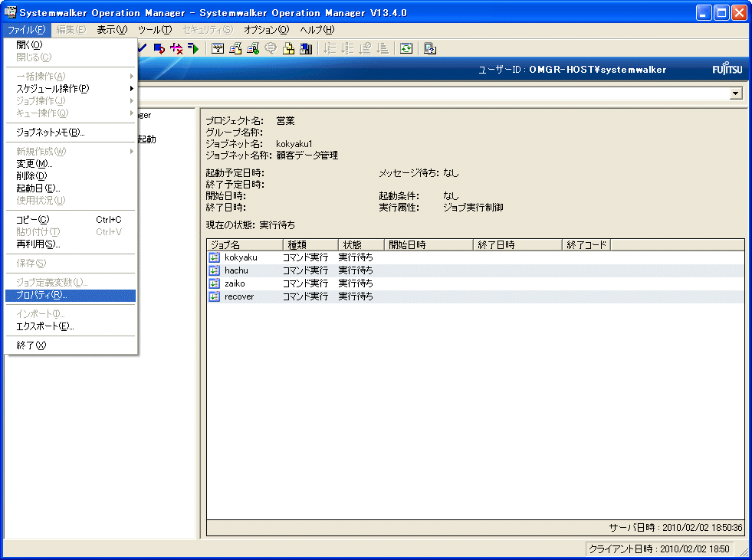Choose コピー(C) menu entry
This screenshot has height=560, width=752.
[71, 220]
